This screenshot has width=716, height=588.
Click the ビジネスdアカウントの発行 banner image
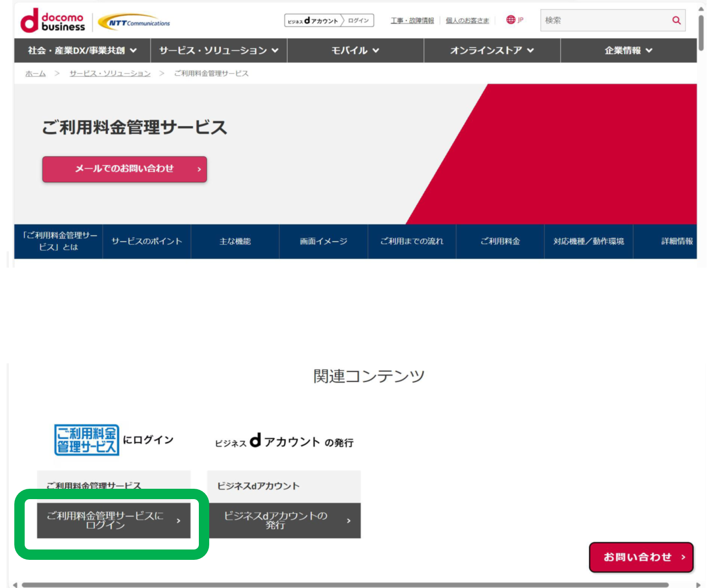284,441
